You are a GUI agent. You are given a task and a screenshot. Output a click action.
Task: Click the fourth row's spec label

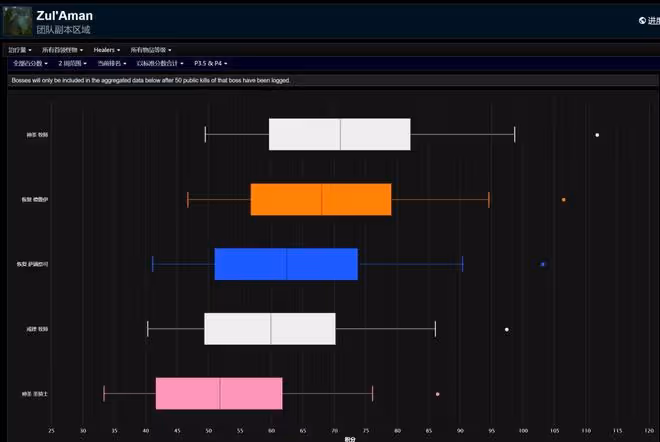pyautogui.click(x=37, y=329)
